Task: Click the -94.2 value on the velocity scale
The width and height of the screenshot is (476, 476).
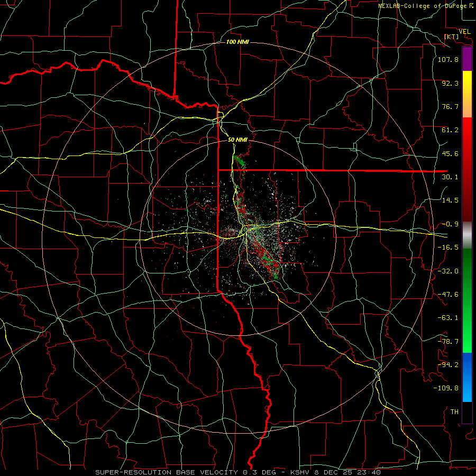Action: click(448, 364)
